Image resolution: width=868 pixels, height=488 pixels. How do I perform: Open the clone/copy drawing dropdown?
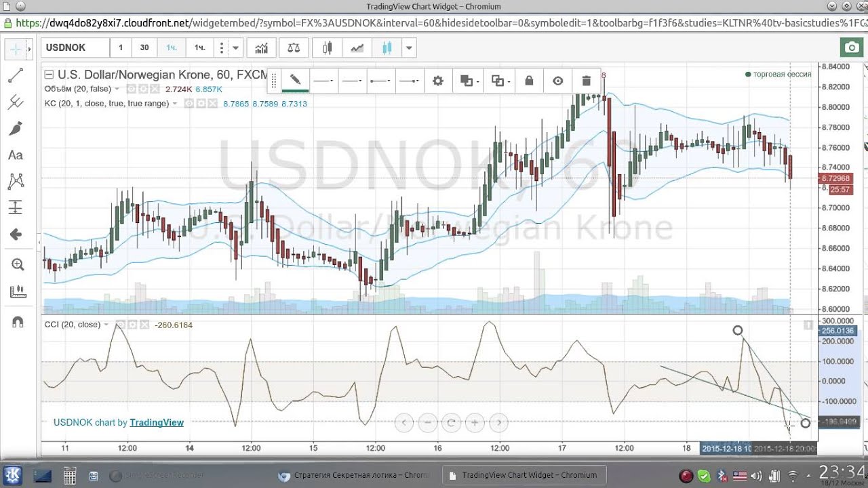tap(500, 81)
